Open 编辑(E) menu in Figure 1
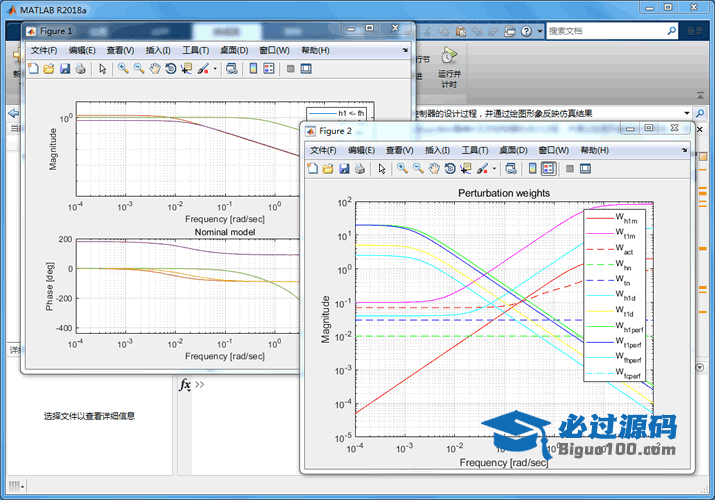Viewport: 715px width, 500px height. (82, 50)
